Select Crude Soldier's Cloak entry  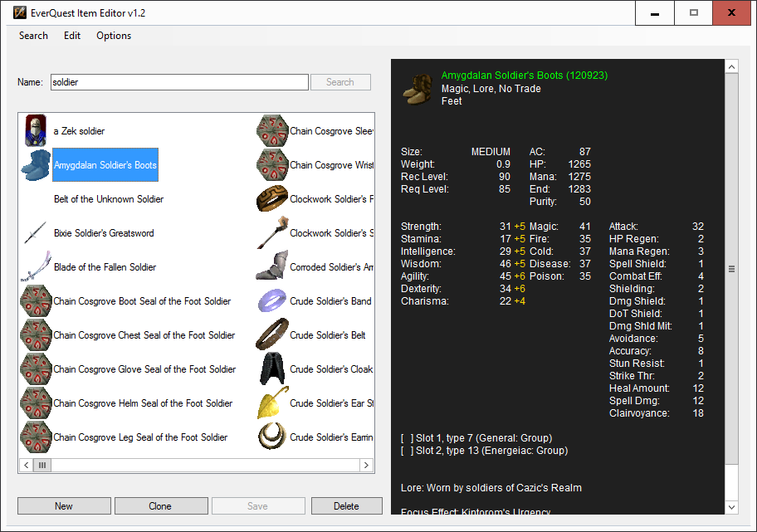coord(331,369)
